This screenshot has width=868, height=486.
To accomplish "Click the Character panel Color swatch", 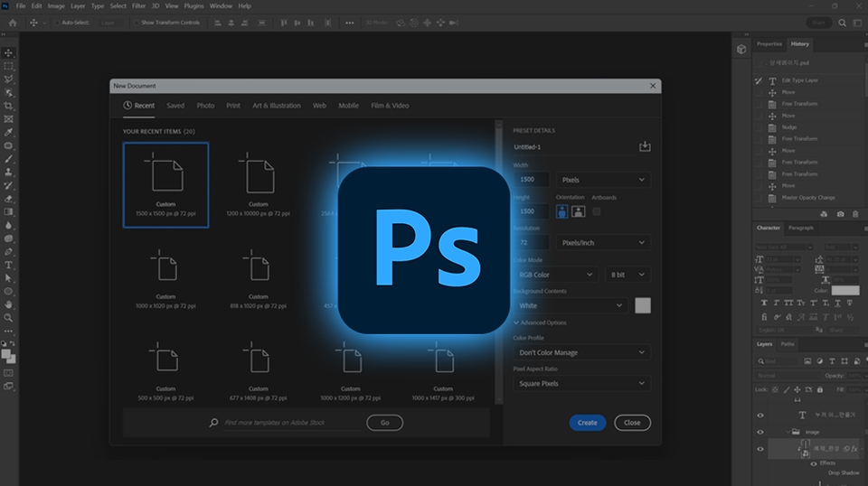I will (x=845, y=291).
